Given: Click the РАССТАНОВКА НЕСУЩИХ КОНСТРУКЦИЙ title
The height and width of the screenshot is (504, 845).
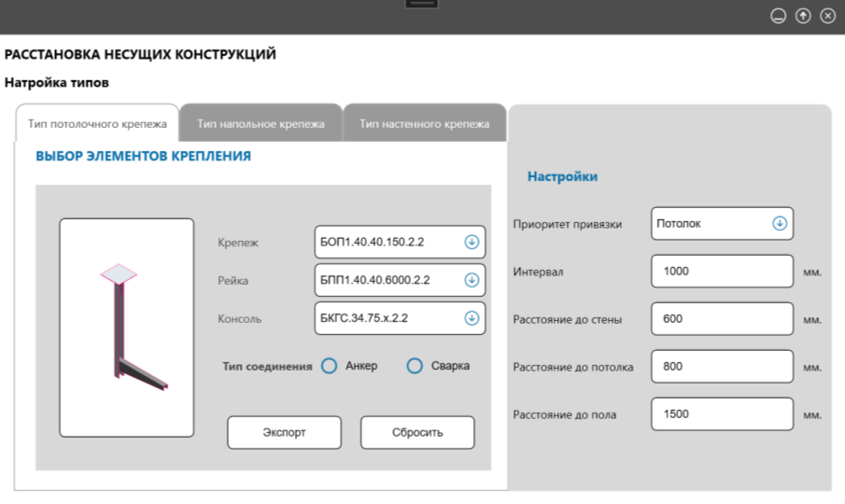Looking at the screenshot, I should [x=140, y=54].
